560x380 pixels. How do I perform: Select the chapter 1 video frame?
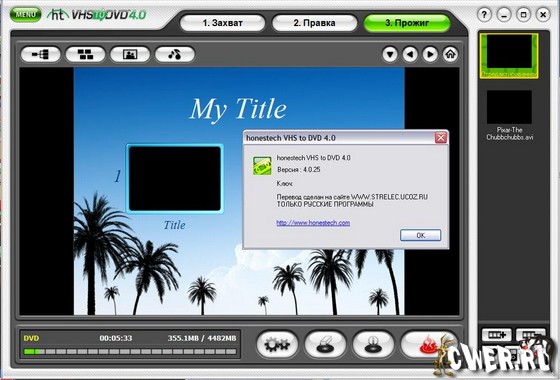pos(175,178)
